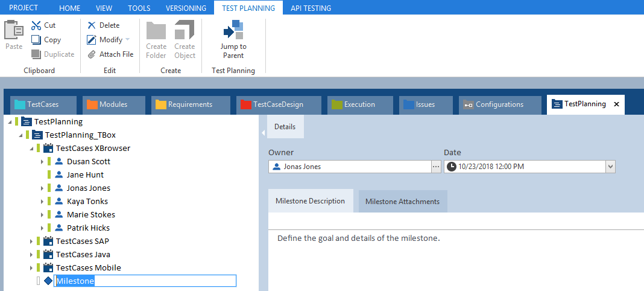The height and width of the screenshot is (291, 644).
Task: Click the TestCases XBrowser calendar icon
Action: [x=48, y=148]
